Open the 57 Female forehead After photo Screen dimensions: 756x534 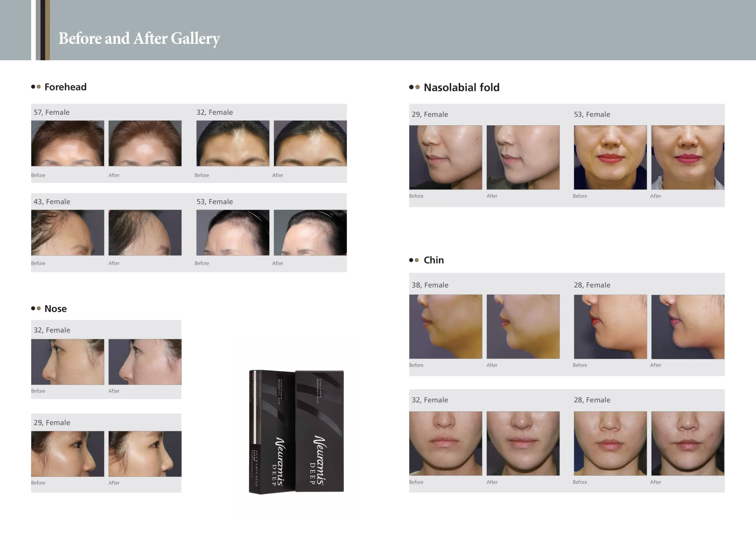[145, 143]
